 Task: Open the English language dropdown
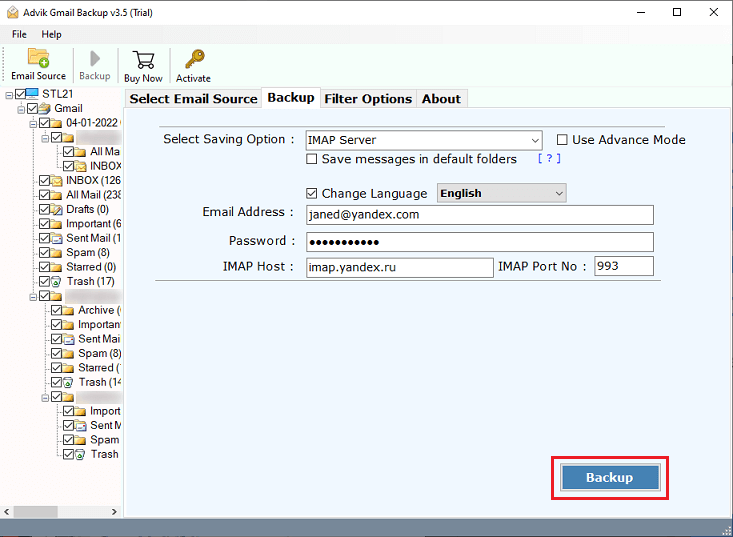click(502, 193)
